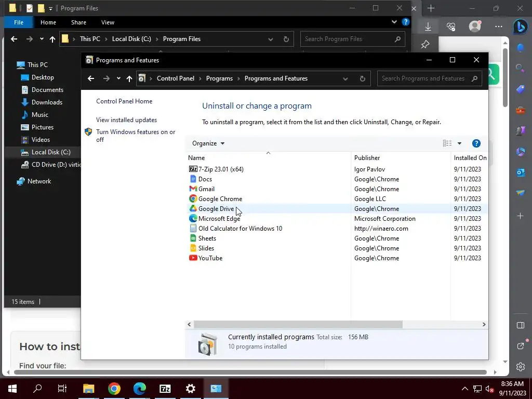This screenshot has width=532, height=399.
Task: Open view options dropdown arrow
Action: tap(459, 143)
